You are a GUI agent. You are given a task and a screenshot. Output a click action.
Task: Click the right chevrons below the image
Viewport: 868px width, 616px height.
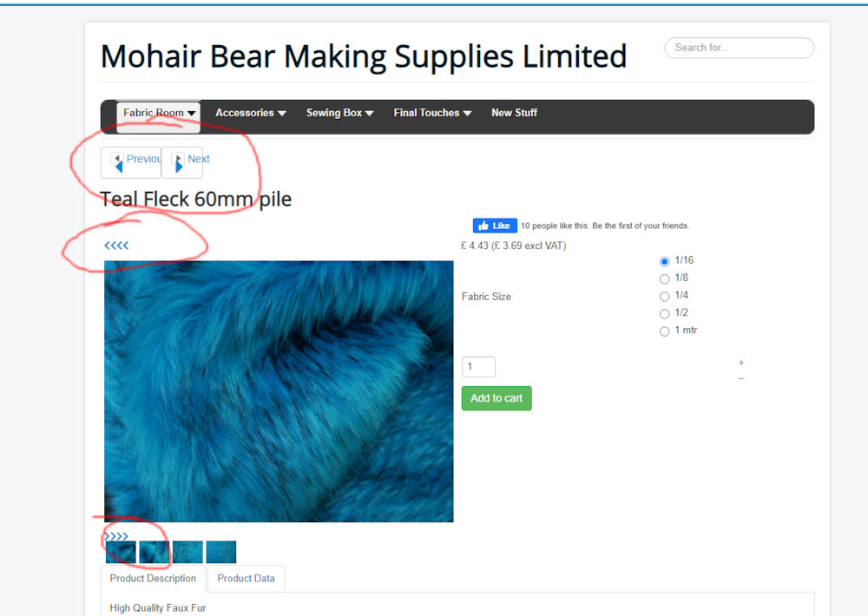116,536
